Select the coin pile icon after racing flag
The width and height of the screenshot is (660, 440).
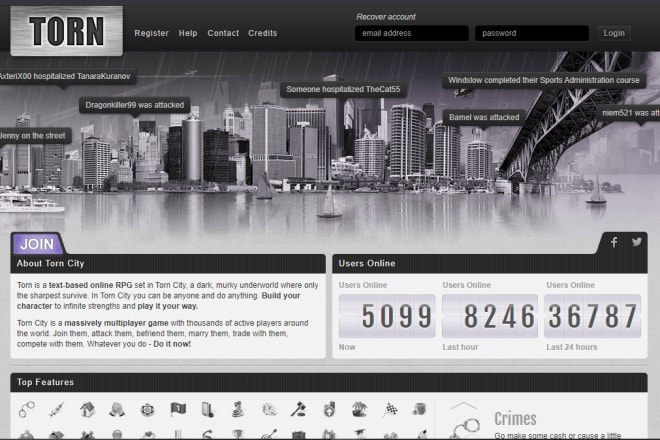(x=420, y=409)
